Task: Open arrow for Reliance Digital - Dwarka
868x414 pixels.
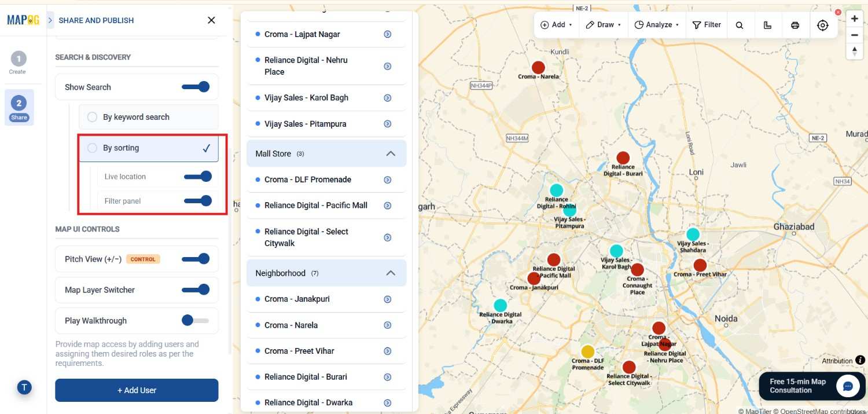Action: [x=388, y=403]
